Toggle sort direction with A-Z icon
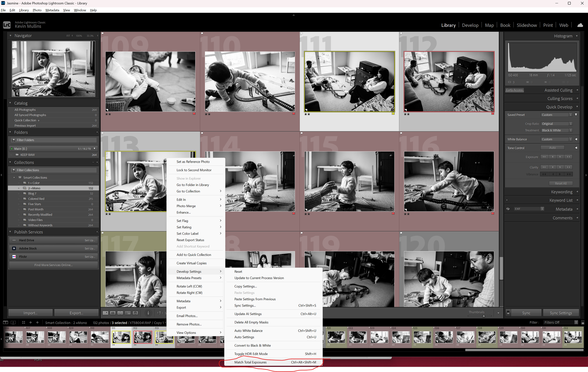Viewport: 588px width, 372px height. [x=160, y=313]
